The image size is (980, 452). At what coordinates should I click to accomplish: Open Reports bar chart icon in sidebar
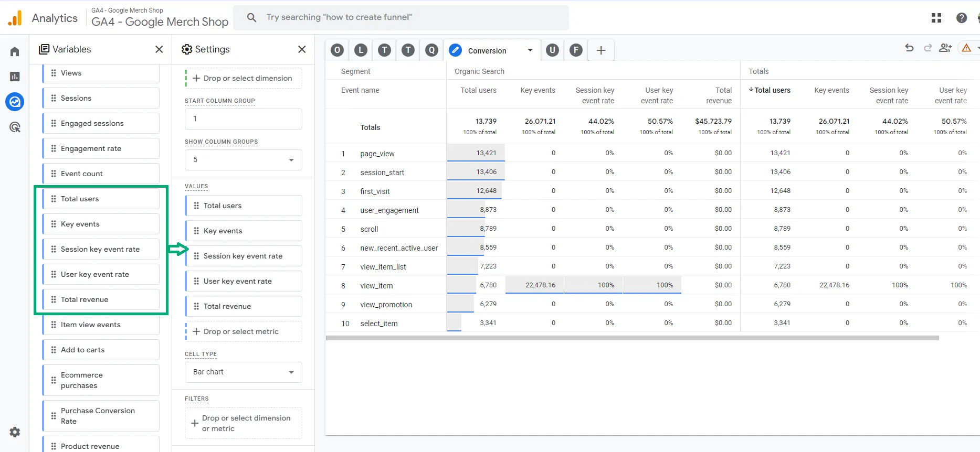pyautogui.click(x=15, y=77)
